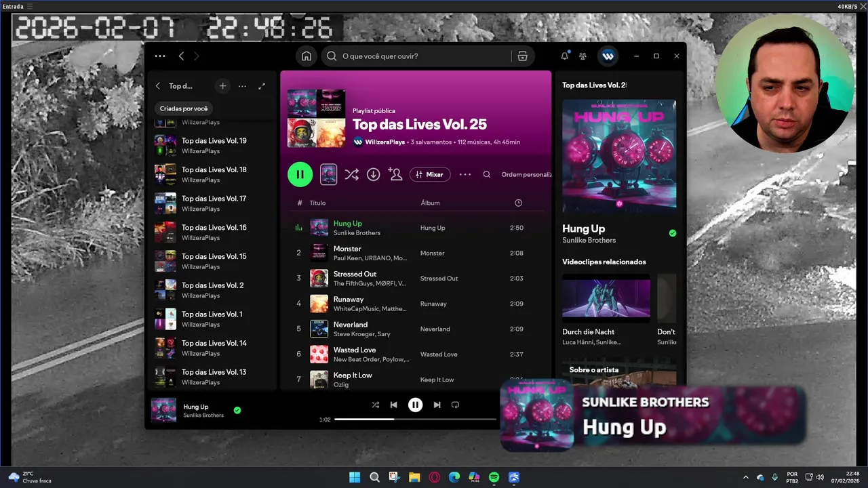
Task: Open the notifications bell icon
Action: 564,56
